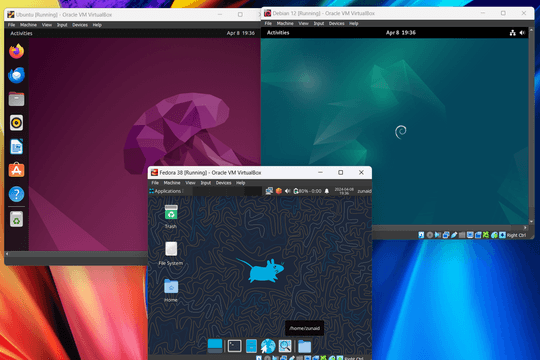The image size is (540, 360).
Task: Open the Help icon in Ubuntu dock
Action: click(x=16, y=194)
